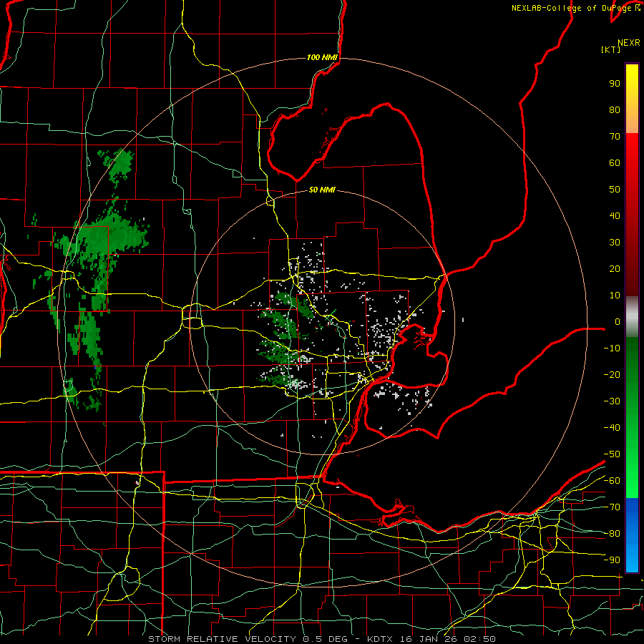Click the -20 scale value
The image size is (644, 644).
pyautogui.click(x=612, y=374)
